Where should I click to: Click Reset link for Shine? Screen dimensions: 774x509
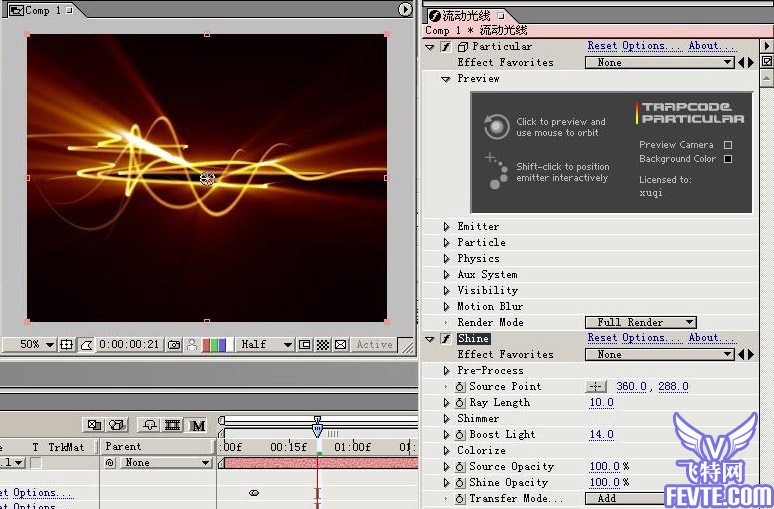click(x=602, y=338)
